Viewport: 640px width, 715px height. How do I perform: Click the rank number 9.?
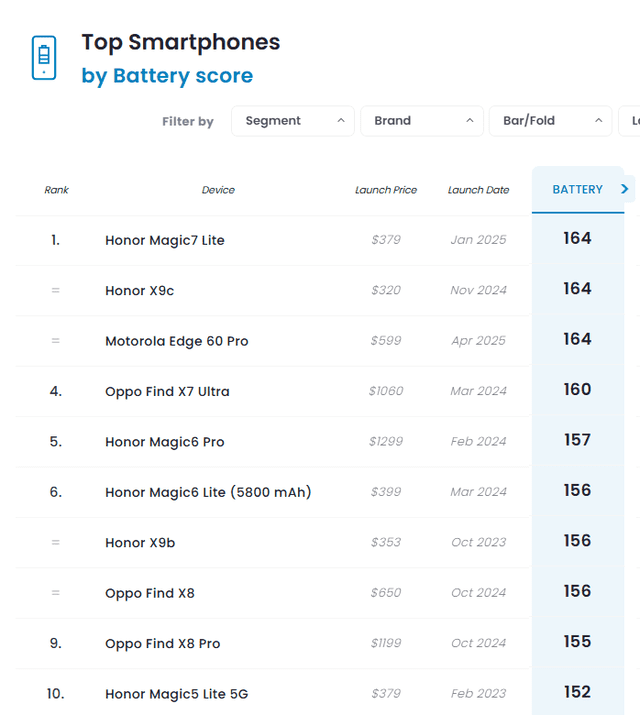(x=56, y=643)
